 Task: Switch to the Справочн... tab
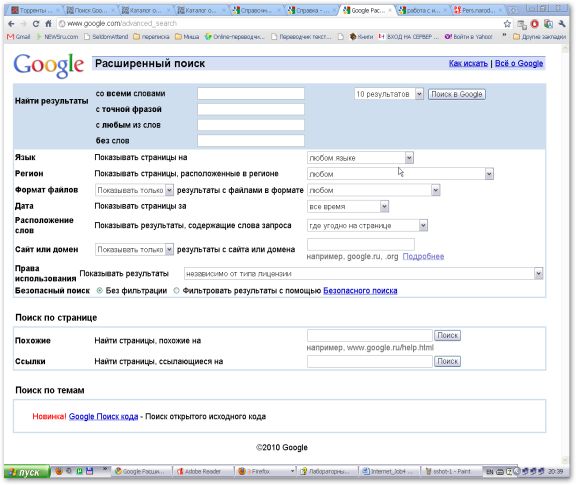click(257, 10)
